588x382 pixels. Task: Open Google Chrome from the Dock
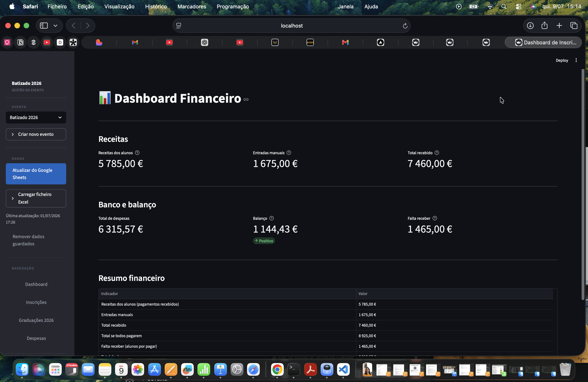(x=277, y=369)
